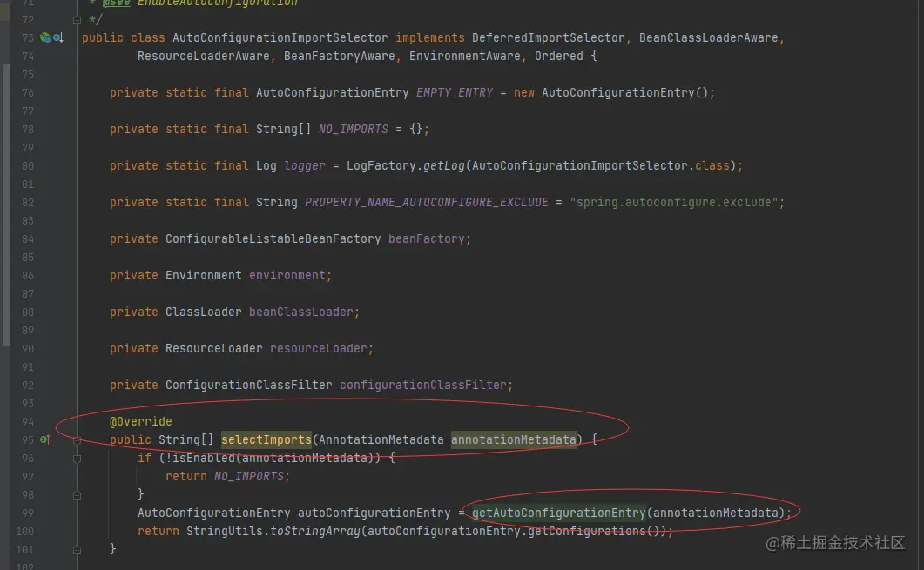Image resolution: width=924 pixels, height=570 pixels.
Task: Click the EnvironmentAware interface name
Action: point(465,56)
